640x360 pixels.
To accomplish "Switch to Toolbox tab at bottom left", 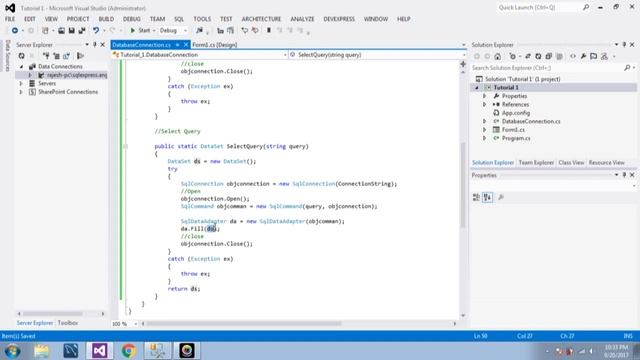I will pyautogui.click(x=68, y=323).
